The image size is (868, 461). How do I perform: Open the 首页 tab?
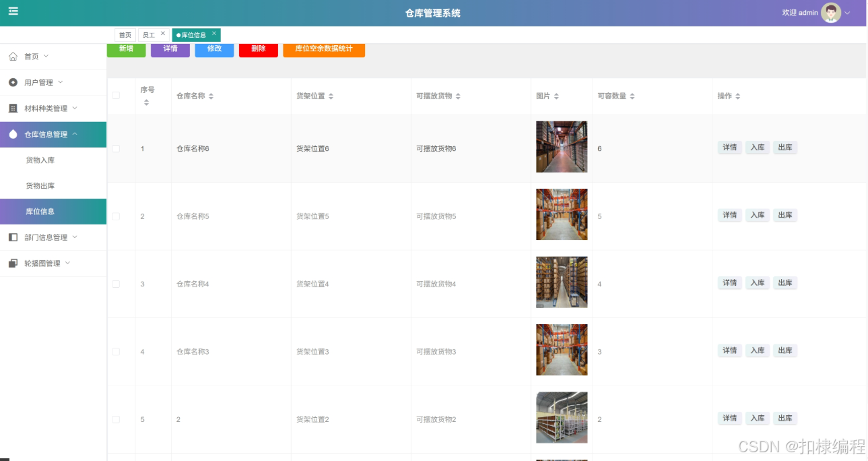(125, 34)
